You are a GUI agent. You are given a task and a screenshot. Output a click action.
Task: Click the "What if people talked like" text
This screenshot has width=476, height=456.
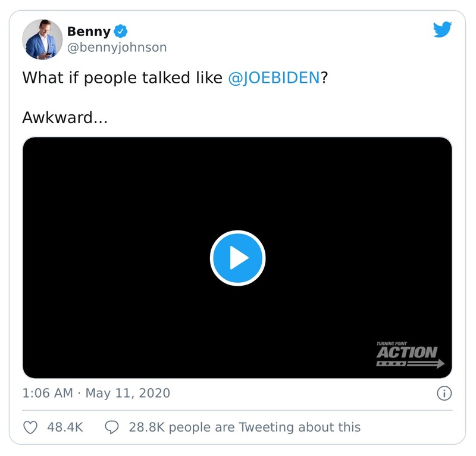122,78
